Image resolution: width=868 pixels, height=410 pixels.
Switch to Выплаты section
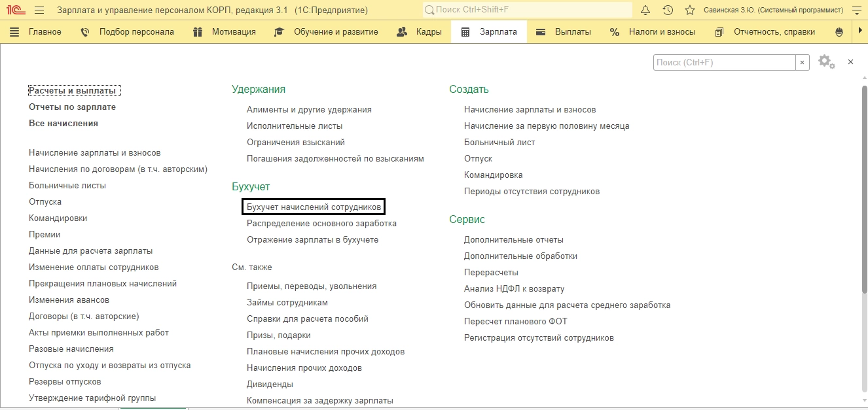[573, 32]
